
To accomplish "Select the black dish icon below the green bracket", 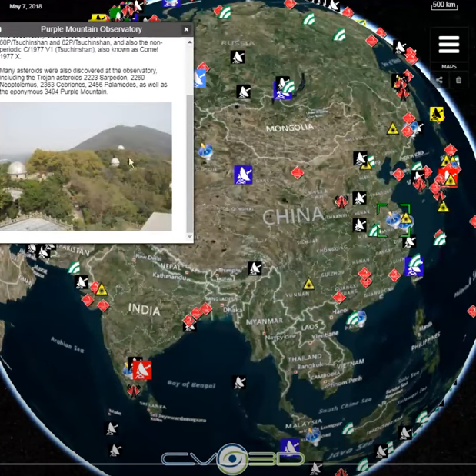I will click(x=409, y=241).
